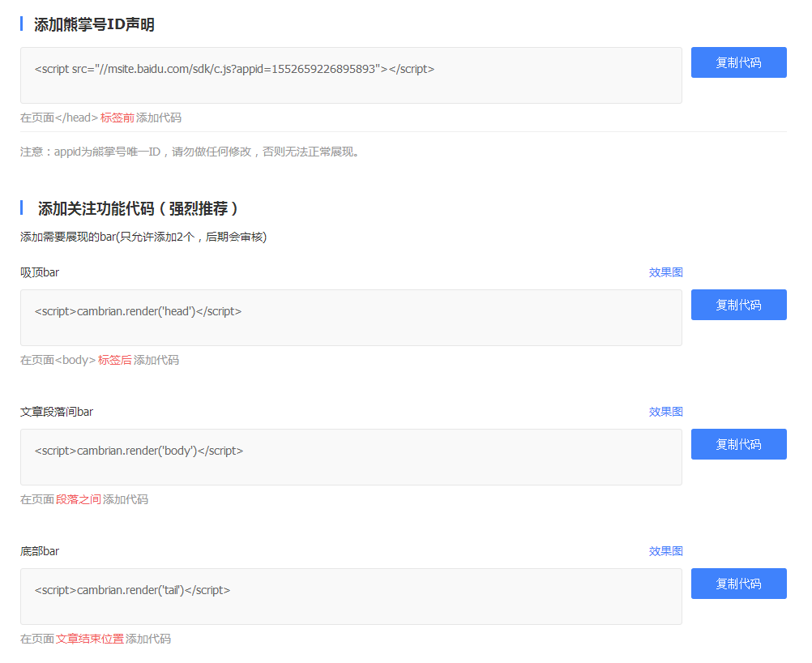Open 效果图 link for 文章段落间bar
Screen dimensions: 812x663
tap(665, 412)
